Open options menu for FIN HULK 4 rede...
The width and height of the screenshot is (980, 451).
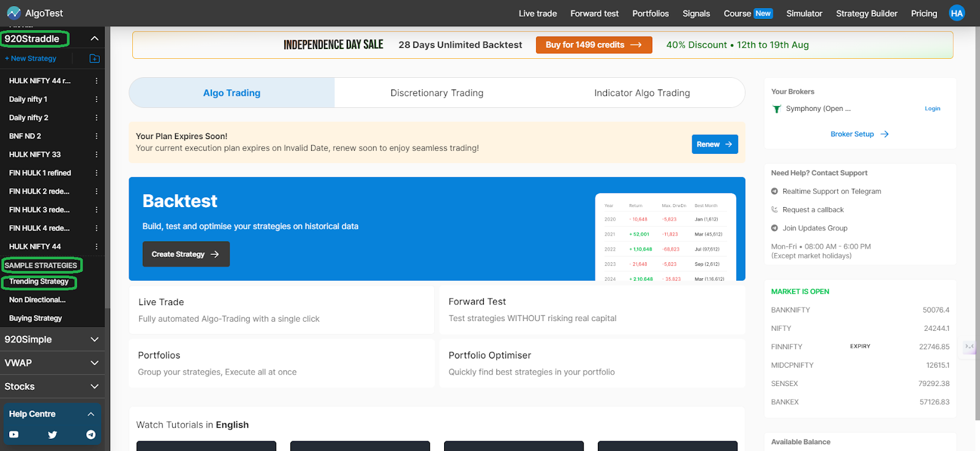pyautogui.click(x=96, y=228)
